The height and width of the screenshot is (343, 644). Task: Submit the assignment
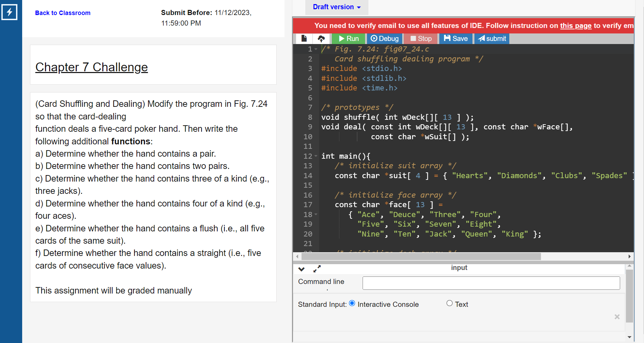492,39
